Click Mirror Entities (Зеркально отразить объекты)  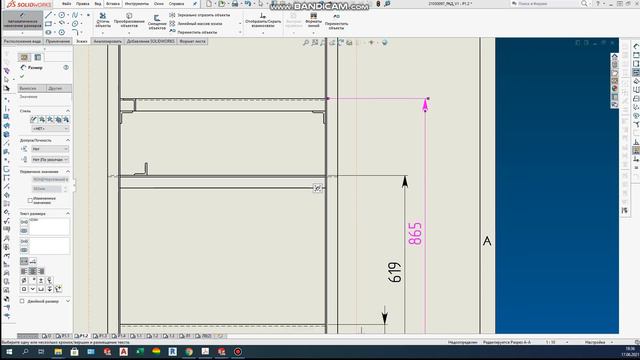click(200, 15)
